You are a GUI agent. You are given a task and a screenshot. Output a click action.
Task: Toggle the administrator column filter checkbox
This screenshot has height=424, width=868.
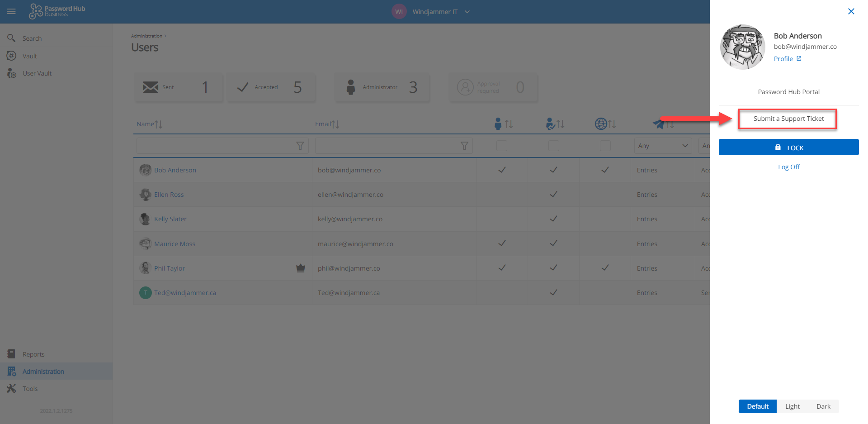[x=502, y=146]
